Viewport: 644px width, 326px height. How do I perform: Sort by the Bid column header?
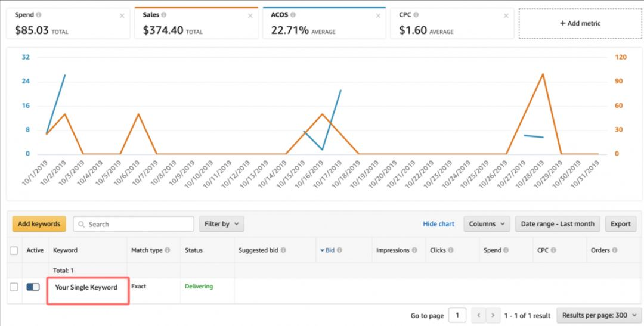click(328, 250)
